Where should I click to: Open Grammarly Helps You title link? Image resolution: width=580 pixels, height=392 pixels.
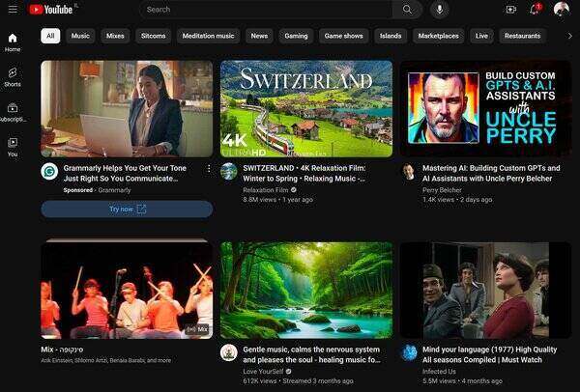(x=125, y=173)
